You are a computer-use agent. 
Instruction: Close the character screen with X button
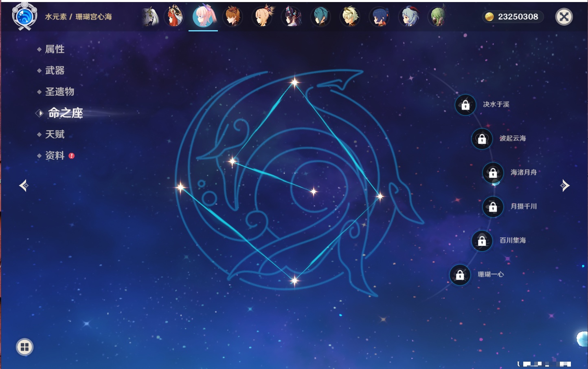point(564,17)
